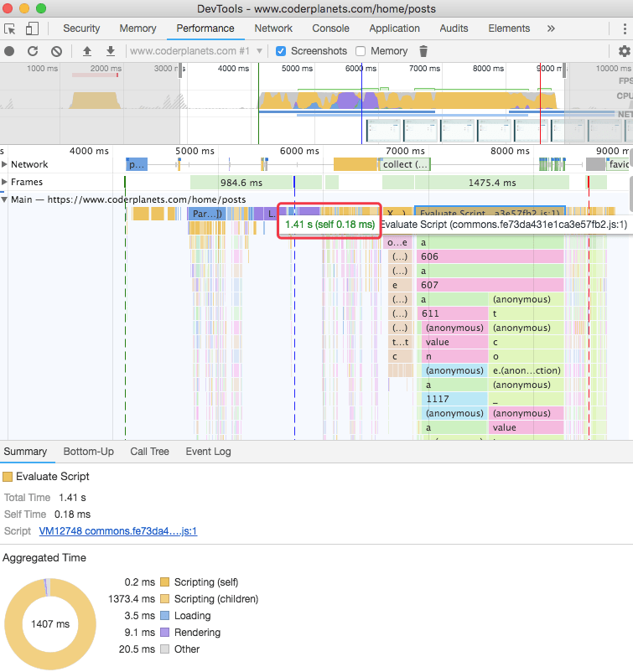Click the right overview selection handle
The width and height of the screenshot is (633, 672).
pyautogui.click(x=564, y=70)
